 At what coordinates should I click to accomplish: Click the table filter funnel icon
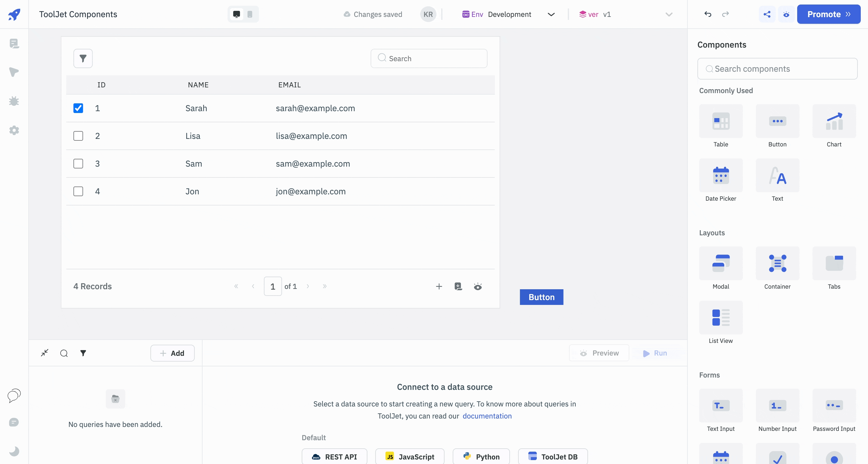pos(83,58)
